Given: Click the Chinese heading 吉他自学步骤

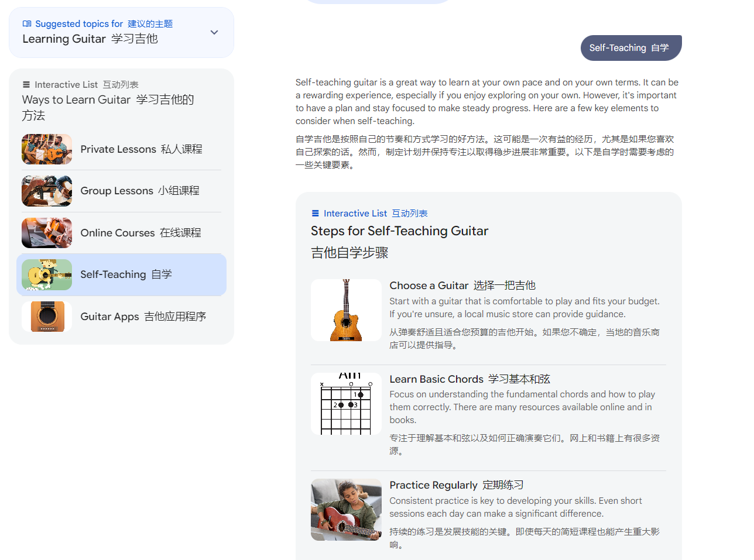Looking at the screenshot, I should tap(349, 253).
